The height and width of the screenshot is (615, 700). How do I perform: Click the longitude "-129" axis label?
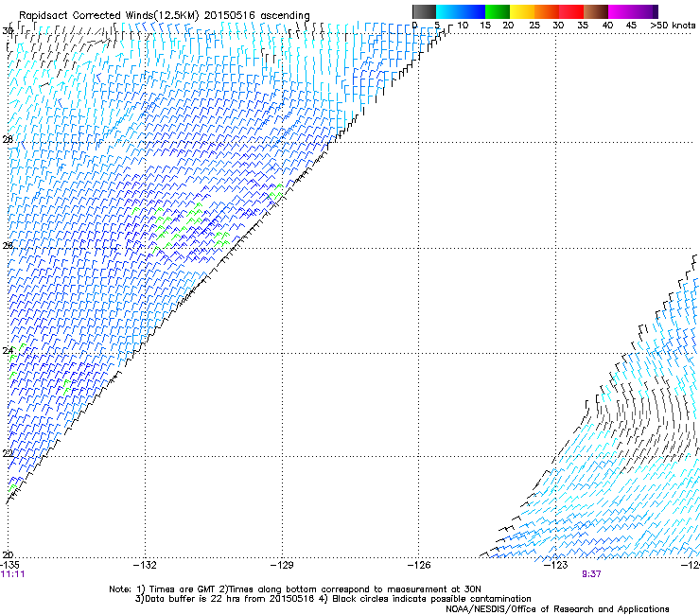click(x=282, y=565)
